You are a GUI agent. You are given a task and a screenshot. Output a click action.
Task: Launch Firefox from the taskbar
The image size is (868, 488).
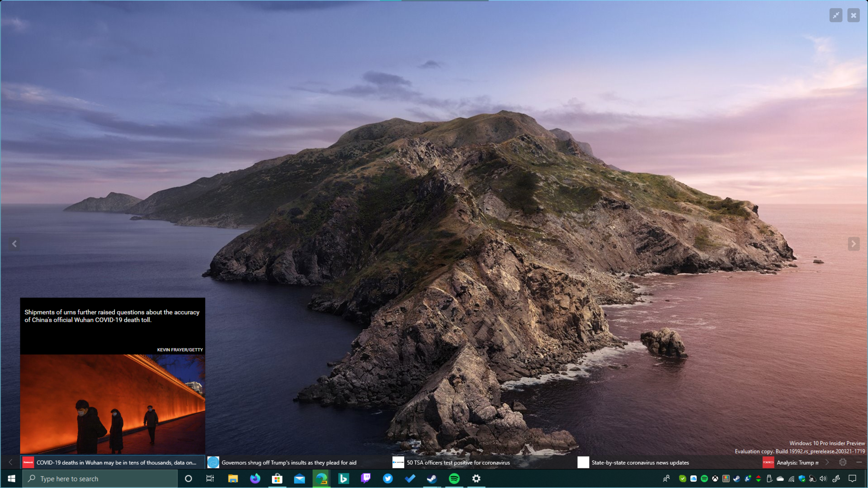(255, 479)
